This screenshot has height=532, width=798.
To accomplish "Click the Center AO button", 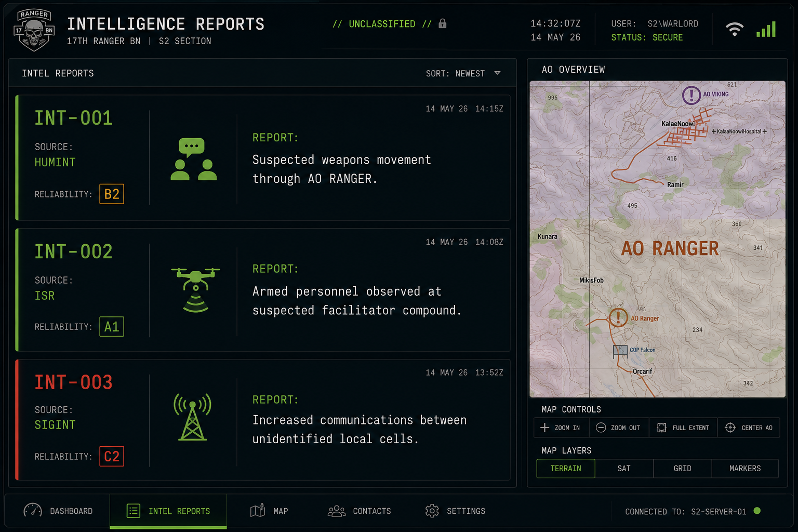I will coord(749,428).
